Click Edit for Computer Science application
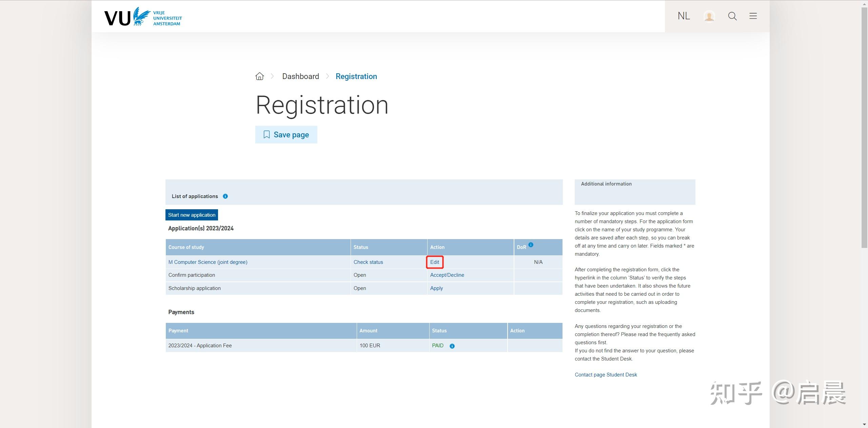 (x=435, y=262)
